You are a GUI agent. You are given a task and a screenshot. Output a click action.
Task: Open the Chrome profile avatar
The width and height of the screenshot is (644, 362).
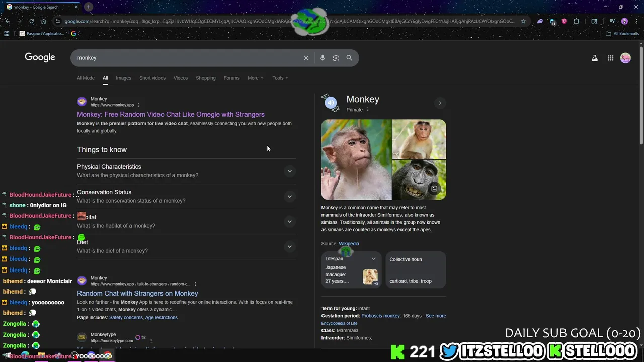pos(624,21)
